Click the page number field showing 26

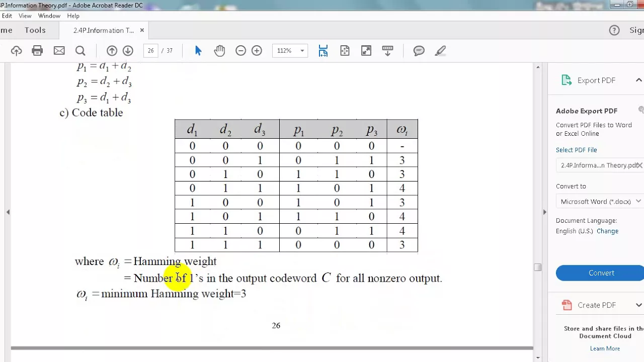150,51
